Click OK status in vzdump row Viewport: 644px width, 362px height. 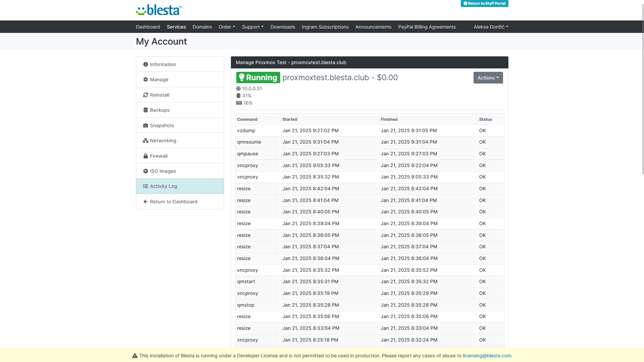click(x=482, y=131)
